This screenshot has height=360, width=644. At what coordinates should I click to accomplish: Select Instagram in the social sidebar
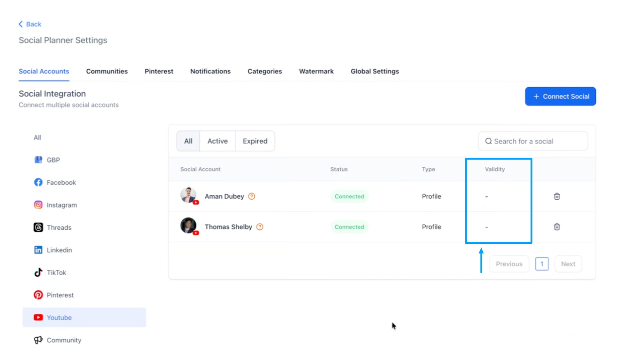tap(61, 205)
